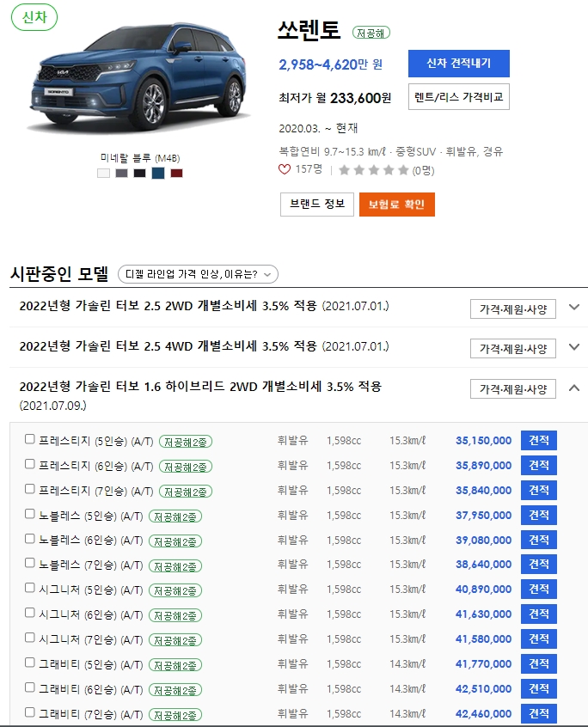Image resolution: width=588 pixels, height=727 pixels.
Task: Click 저공해2종 badge on 그래비티 (7인승) row
Action: (175, 715)
